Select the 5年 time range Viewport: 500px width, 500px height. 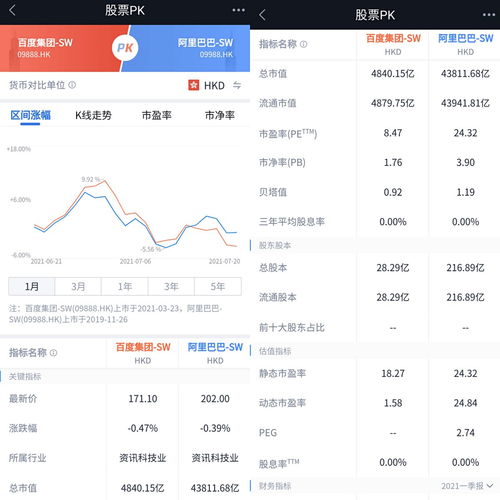point(218,286)
